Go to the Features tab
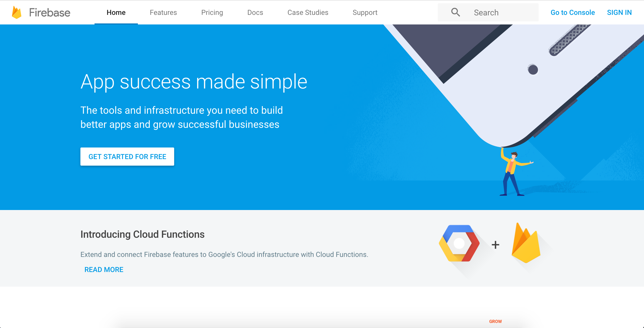This screenshot has height=328, width=644. (163, 13)
